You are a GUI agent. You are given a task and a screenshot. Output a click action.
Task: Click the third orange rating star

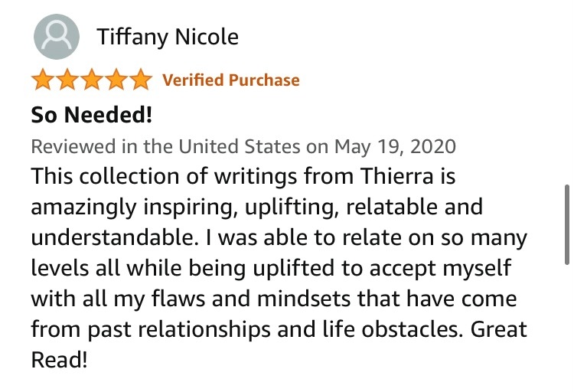tap(92, 80)
